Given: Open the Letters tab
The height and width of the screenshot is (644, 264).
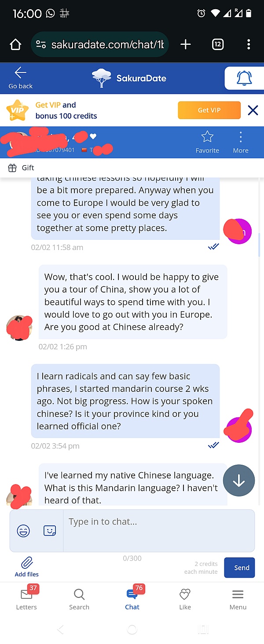Looking at the screenshot, I should pyautogui.click(x=26, y=599).
